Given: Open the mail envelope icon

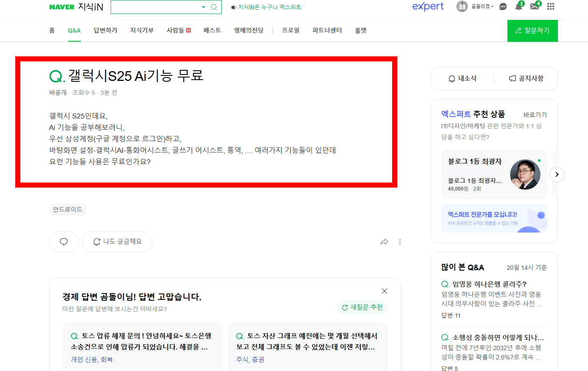Looking at the screenshot, I should click(535, 6).
